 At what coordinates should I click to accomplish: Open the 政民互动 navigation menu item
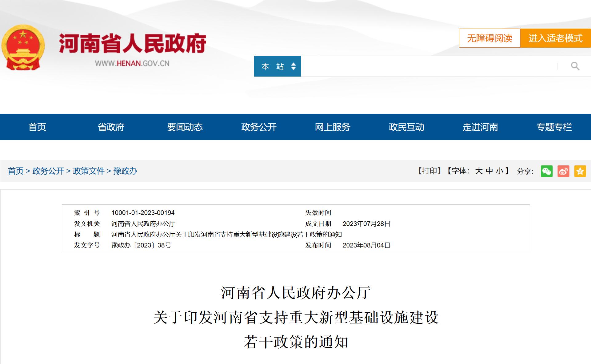click(x=406, y=127)
